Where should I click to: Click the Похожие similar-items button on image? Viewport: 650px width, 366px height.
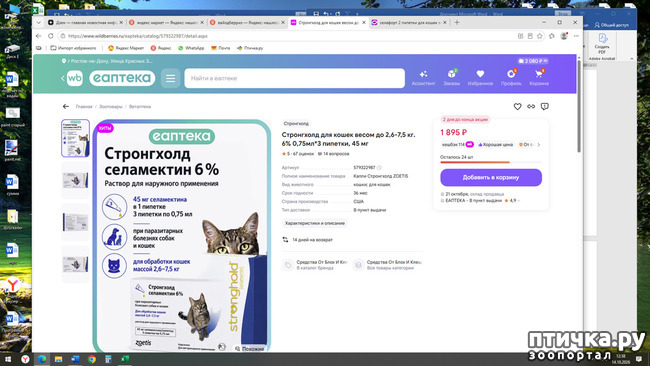tap(250, 349)
